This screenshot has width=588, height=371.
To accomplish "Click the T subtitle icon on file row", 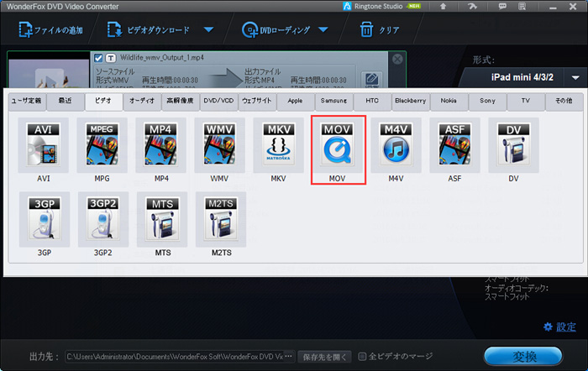I will [x=111, y=58].
